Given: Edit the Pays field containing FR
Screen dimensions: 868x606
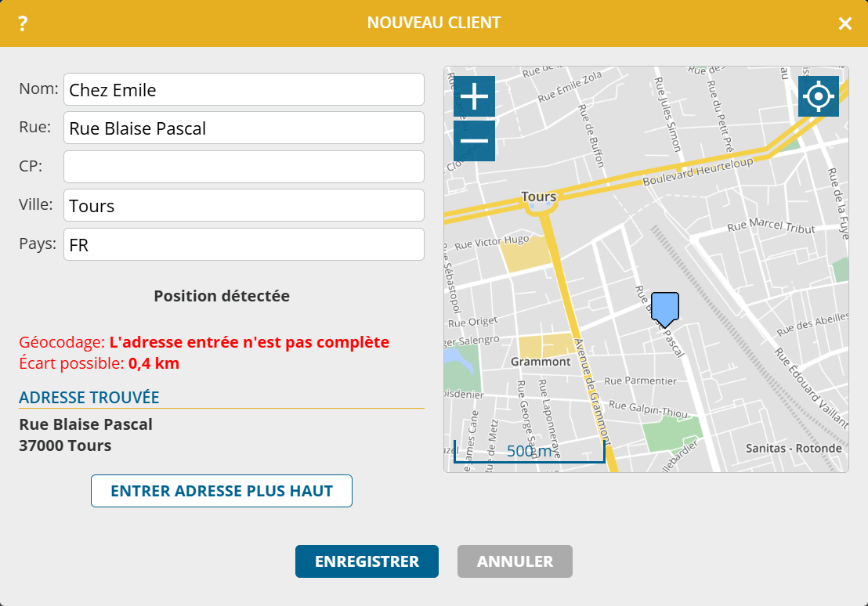Looking at the screenshot, I should point(244,245).
